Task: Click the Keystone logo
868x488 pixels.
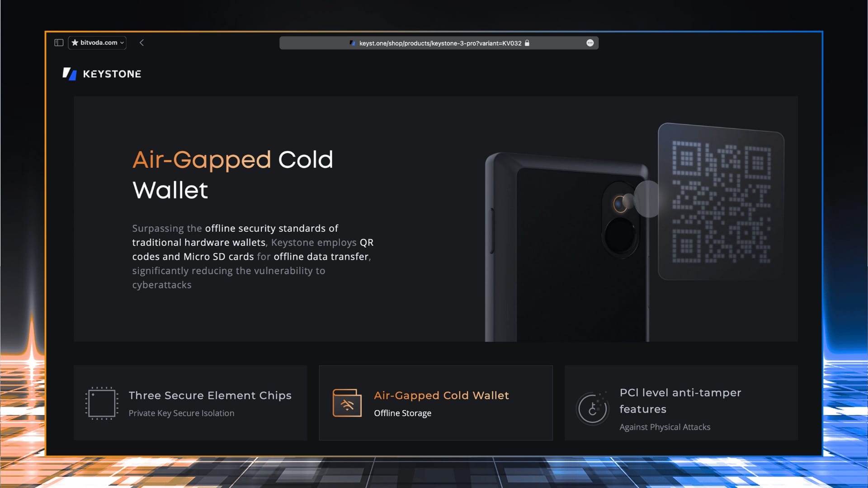Action: pos(102,74)
